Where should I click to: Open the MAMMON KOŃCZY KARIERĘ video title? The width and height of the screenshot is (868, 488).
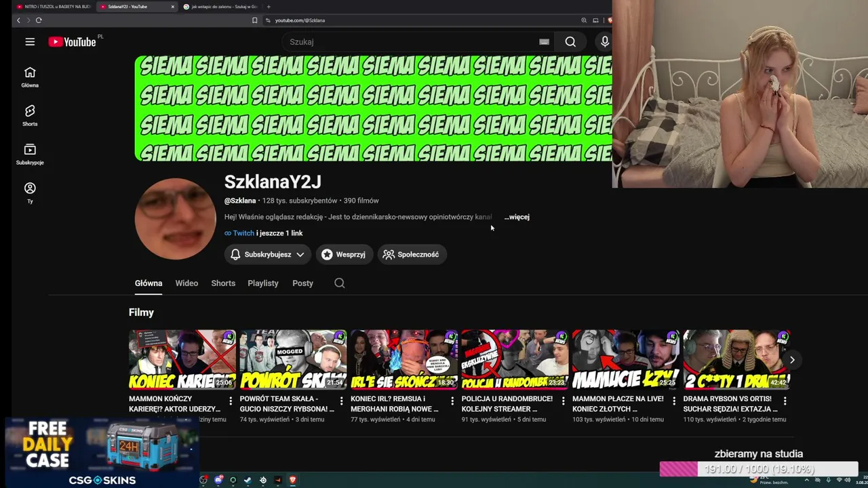coord(175,404)
